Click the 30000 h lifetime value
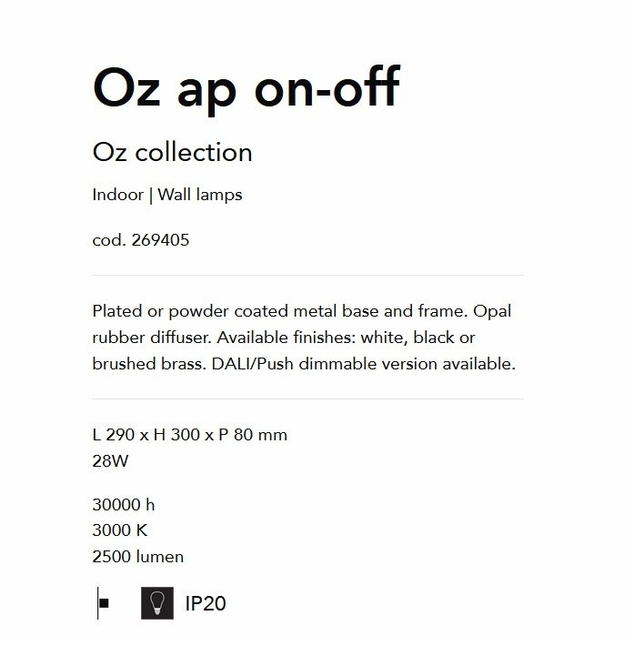Image resolution: width=644 pixels, height=666 pixels. (x=124, y=505)
